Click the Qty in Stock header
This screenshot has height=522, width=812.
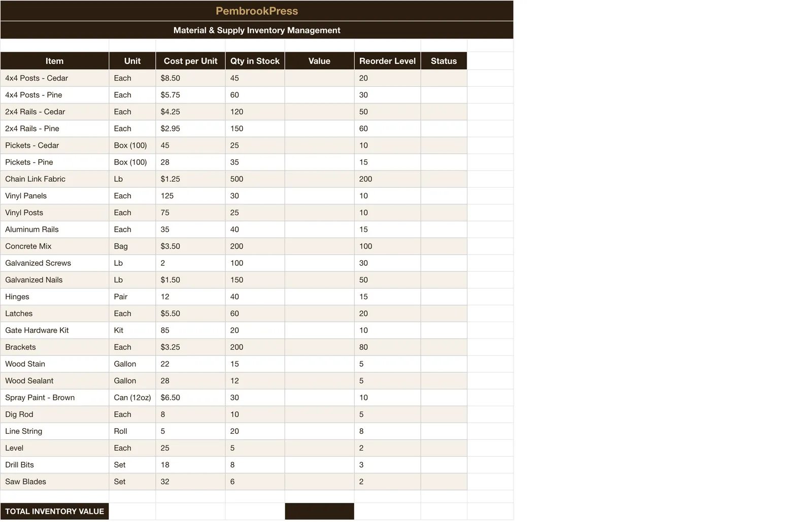(x=255, y=61)
